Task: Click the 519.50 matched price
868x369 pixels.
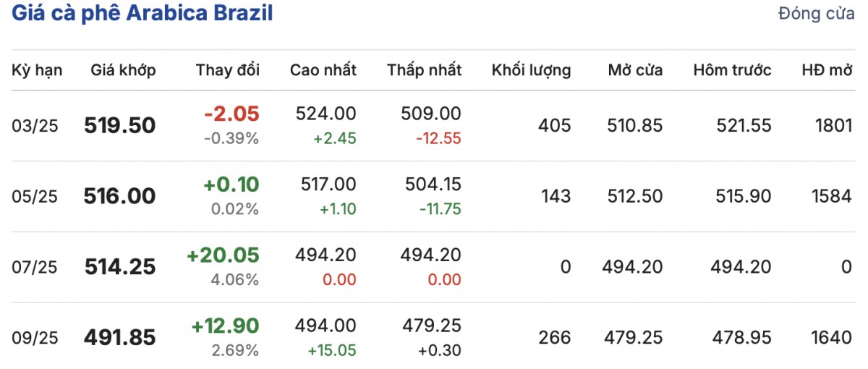Action: click(120, 126)
